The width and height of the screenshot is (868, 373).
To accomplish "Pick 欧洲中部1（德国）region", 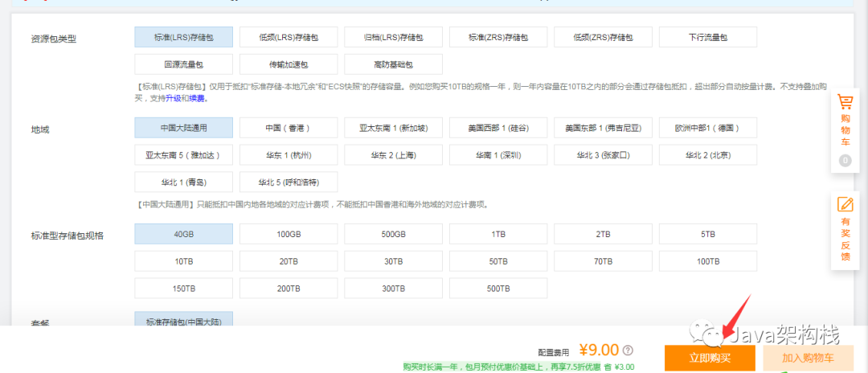I will [707, 128].
